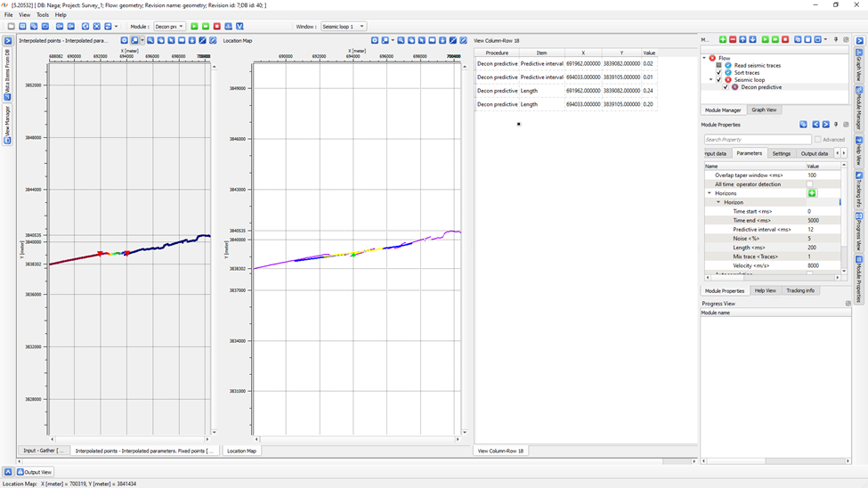Collapse the Horizons parameter group

tap(710, 193)
